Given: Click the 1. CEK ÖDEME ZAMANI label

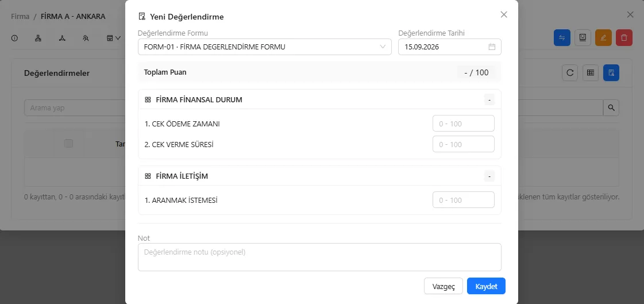Looking at the screenshot, I should [182, 124].
